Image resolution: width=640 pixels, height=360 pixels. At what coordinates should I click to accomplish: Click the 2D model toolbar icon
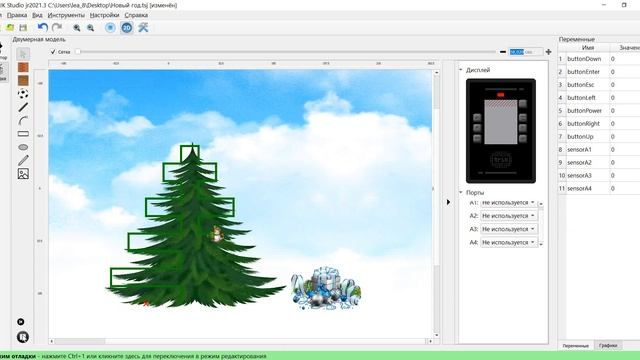(127, 27)
